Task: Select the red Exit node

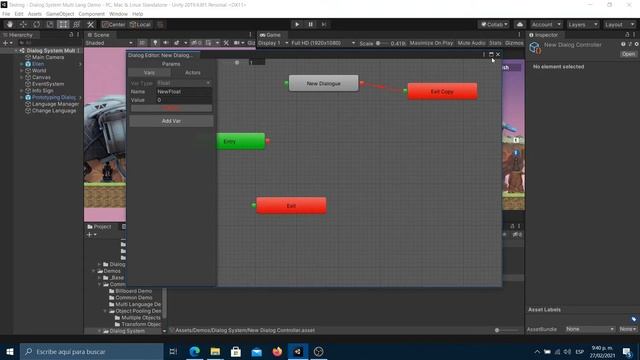Action: [x=291, y=205]
